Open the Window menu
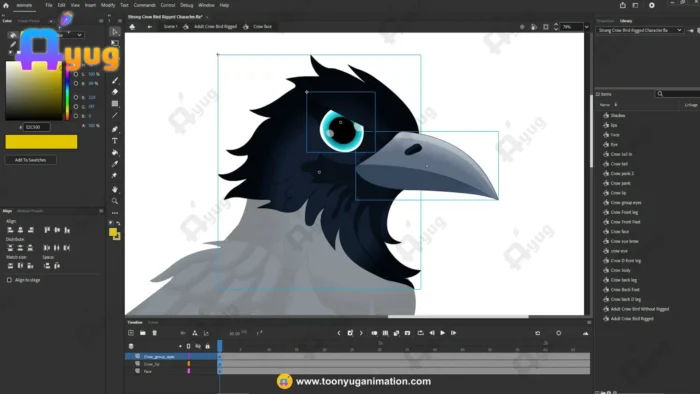Screen dimensions: 700x394 pos(206,5)
